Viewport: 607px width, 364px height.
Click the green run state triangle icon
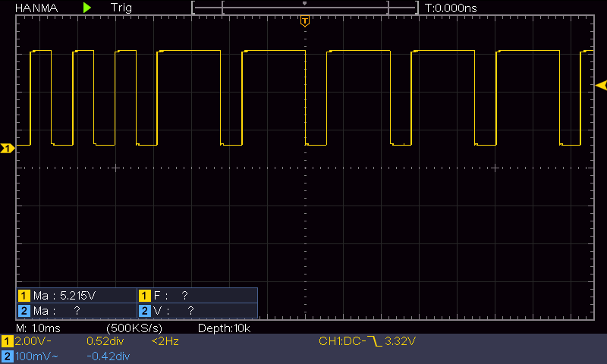(87, 7)
